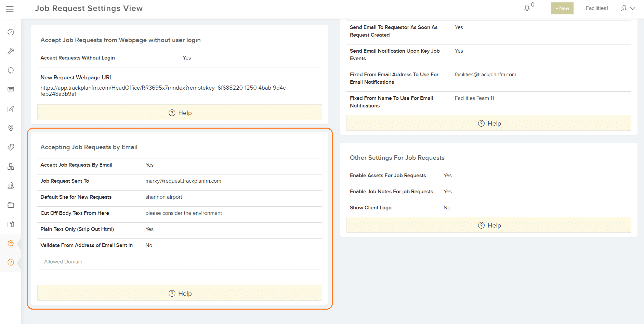Toggle Show Client Logo setting
The image size is (644, 324).
pyautogui.click(x=447, y=207)
